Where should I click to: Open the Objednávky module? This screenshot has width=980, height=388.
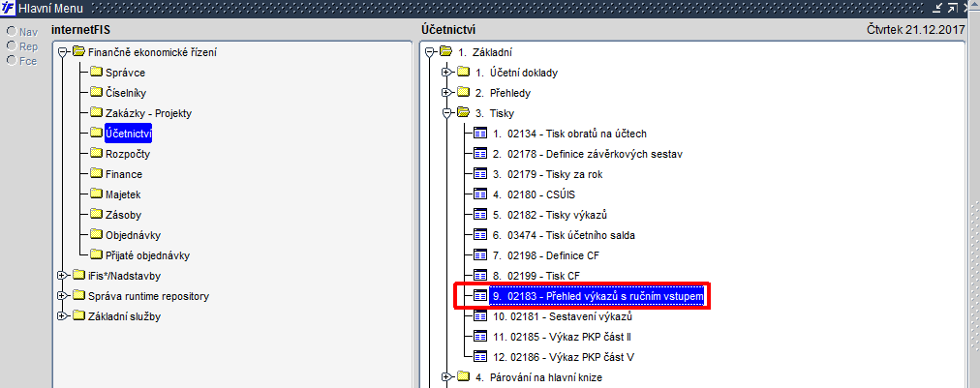tap(134, 235)
